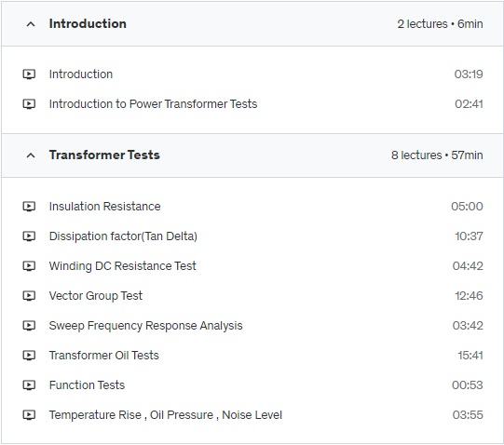Click video icon for Temperature Rise lecture

(29, 415)
